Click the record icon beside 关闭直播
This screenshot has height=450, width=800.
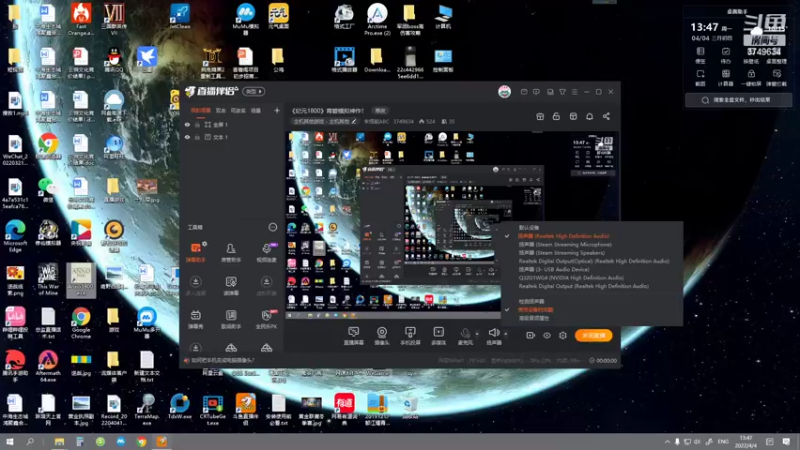[x=531, y=335]
